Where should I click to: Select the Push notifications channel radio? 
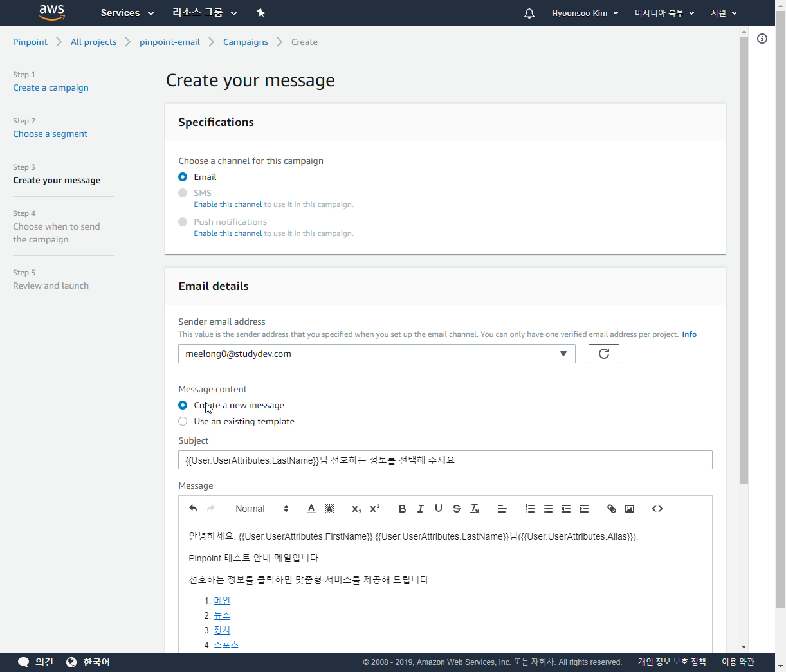(x=183, y=222)
